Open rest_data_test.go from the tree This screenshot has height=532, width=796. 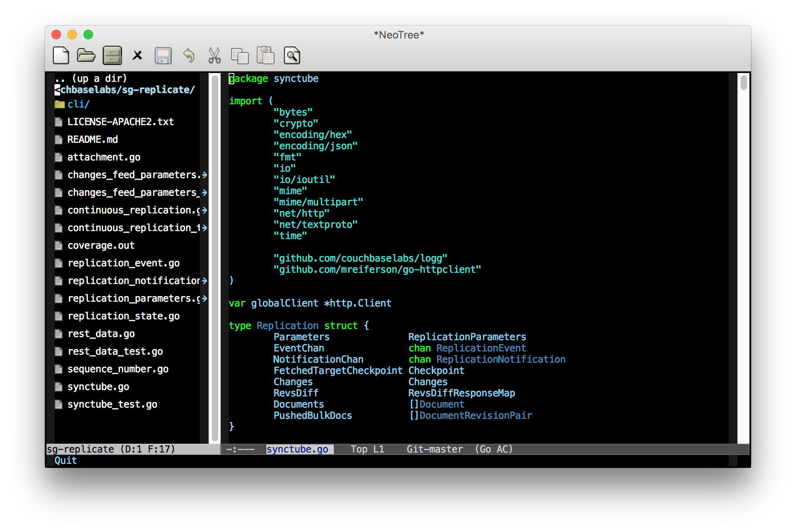(115, 351)
